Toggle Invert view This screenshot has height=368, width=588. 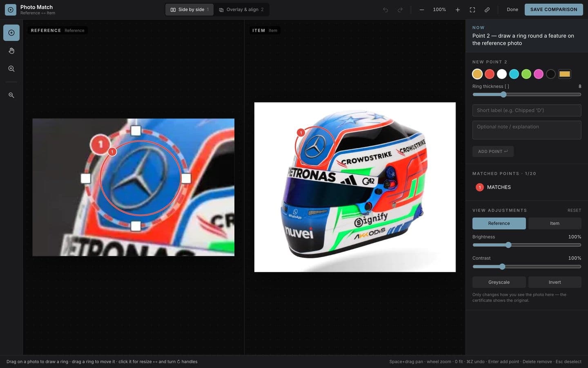coord(555,282)
